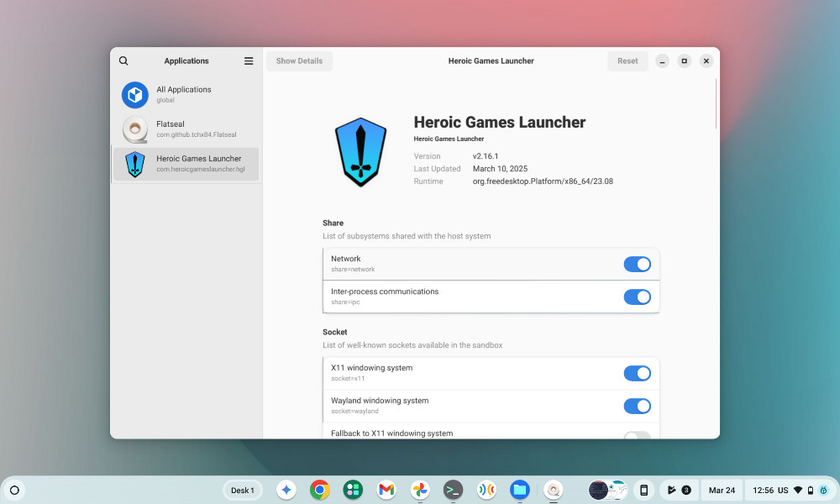Screen dimensions: 840x504
Task: Click the Share section heading
Action: pos(333,223)
